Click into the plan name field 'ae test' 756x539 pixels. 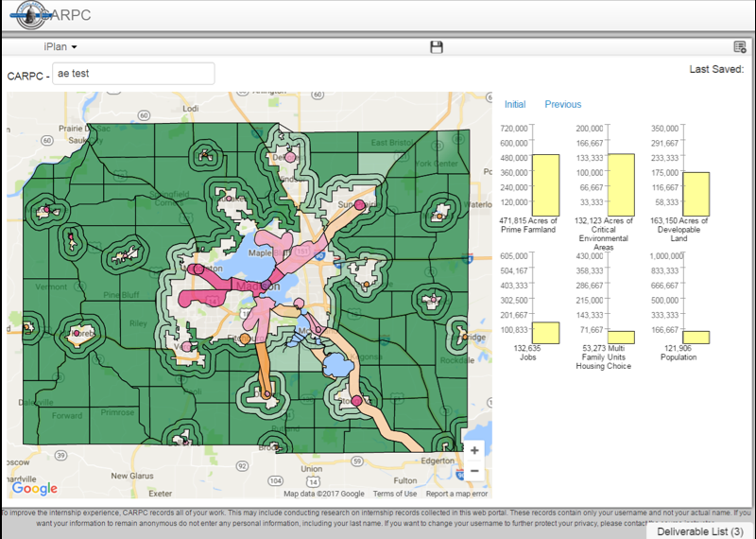pyautogui.click(x=133, y=73)
